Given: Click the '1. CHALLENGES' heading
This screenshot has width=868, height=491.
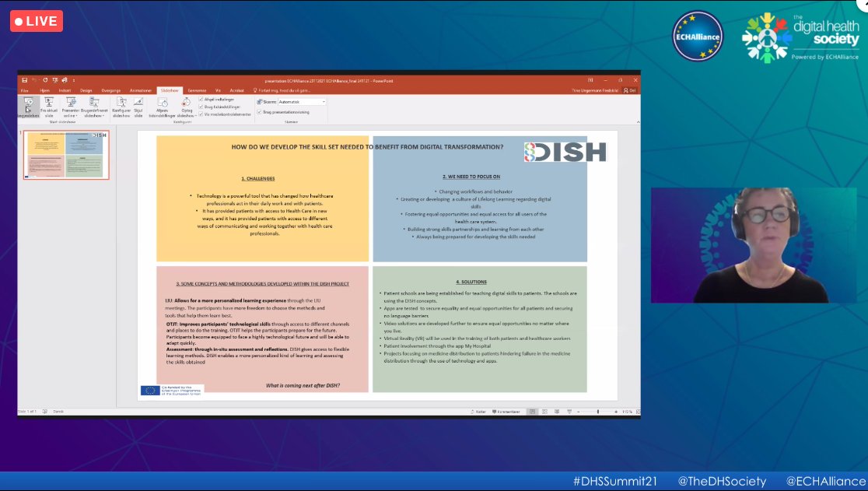Looking at the screenshot, I should [x=258, y=178].
